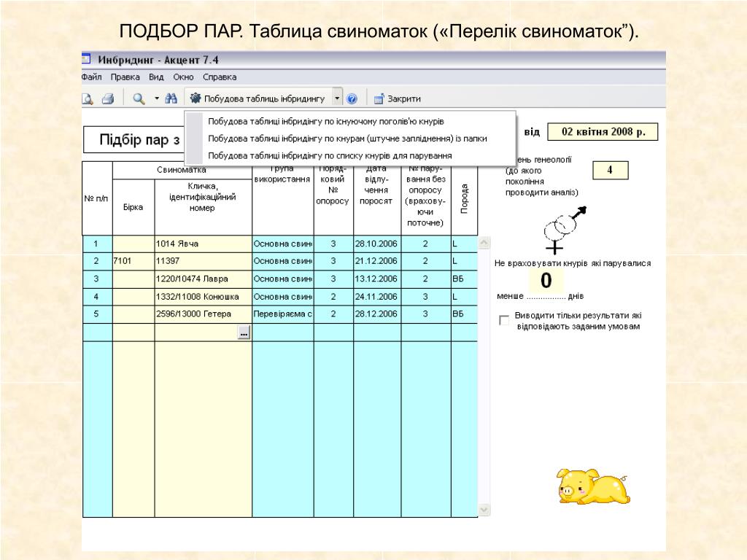Click date cell 21.12.2006

coord(377,262)
